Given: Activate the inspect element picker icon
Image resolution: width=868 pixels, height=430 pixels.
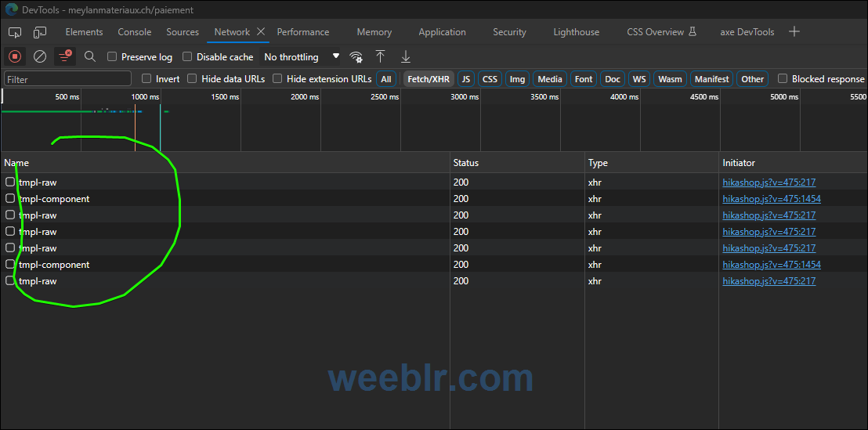Looking at the screenshot, I should pyautogui.click(x=16, y=32).
